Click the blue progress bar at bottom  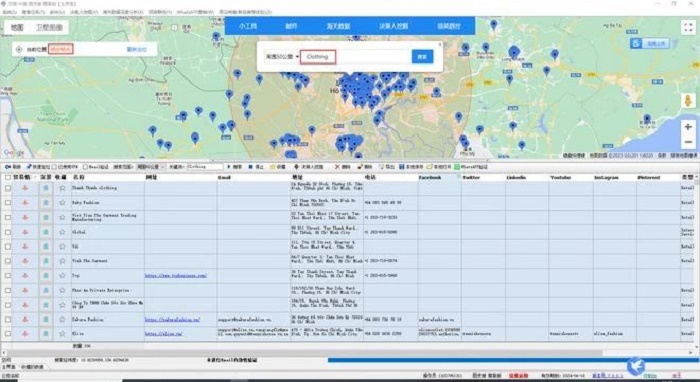(x=513, y=360)
